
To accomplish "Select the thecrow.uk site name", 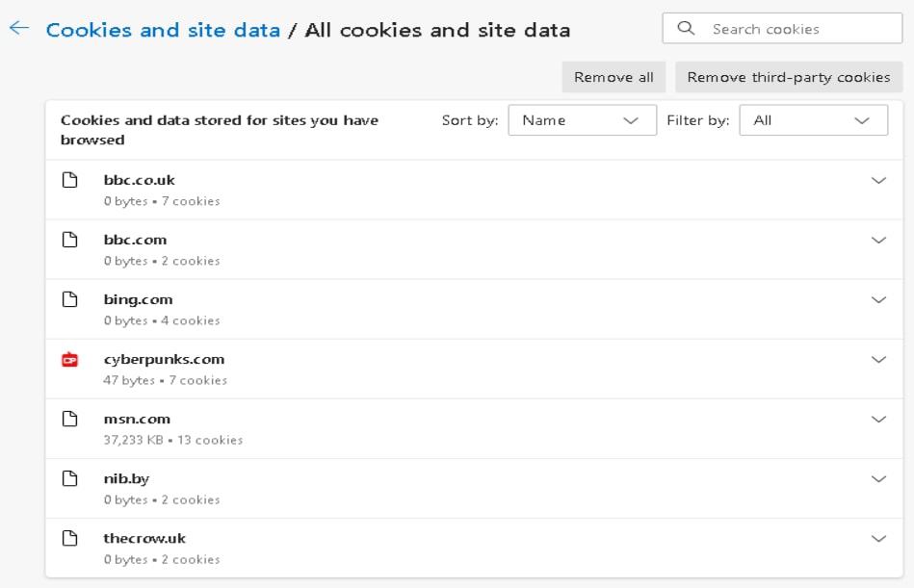I will tap(144, 538).
